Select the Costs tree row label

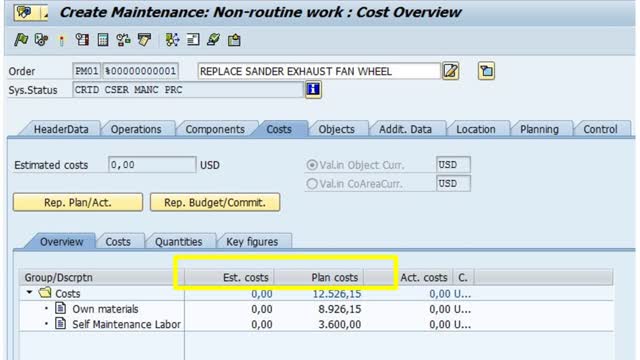[68, 293]
